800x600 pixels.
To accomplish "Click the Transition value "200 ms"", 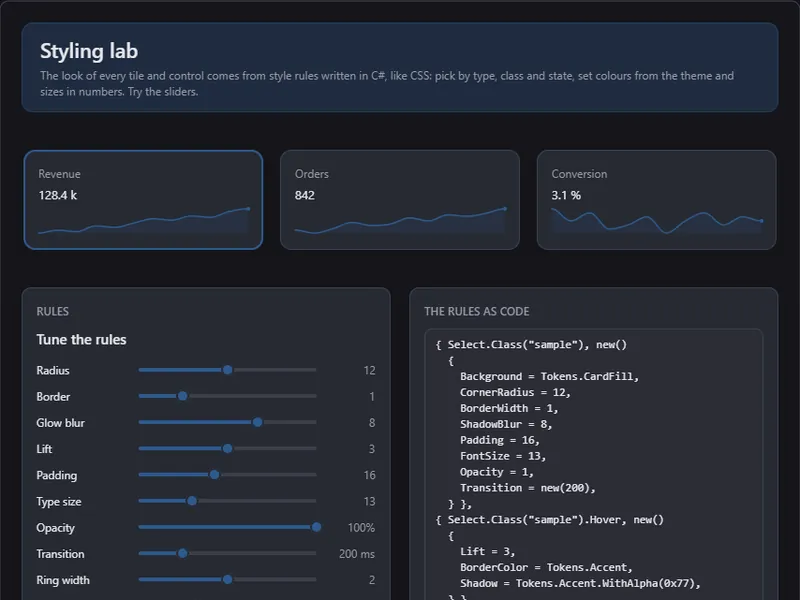I will [x=357, y=554].
